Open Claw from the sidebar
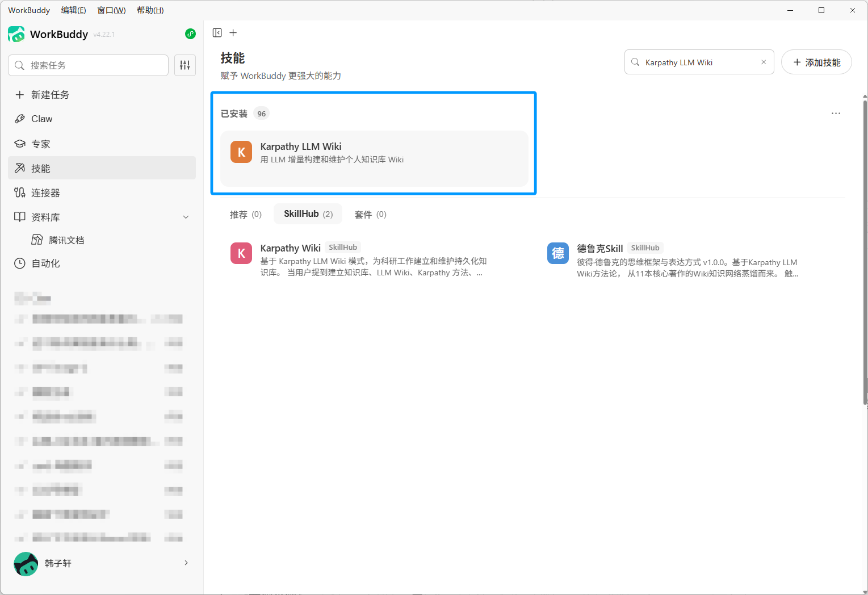The height and width of the screenshot is (595, 868). 102,119
